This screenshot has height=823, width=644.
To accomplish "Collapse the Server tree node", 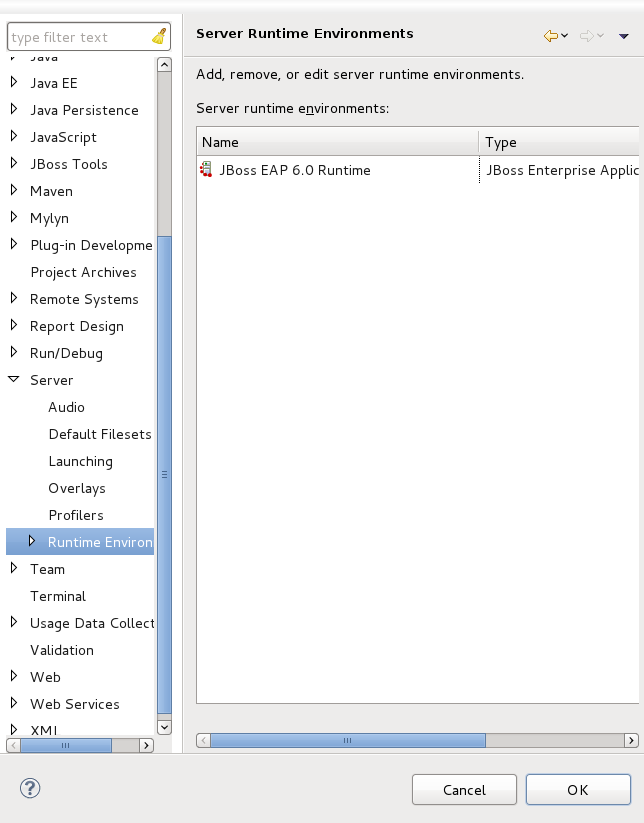I will pyautogui.click(x=14, y=380).
